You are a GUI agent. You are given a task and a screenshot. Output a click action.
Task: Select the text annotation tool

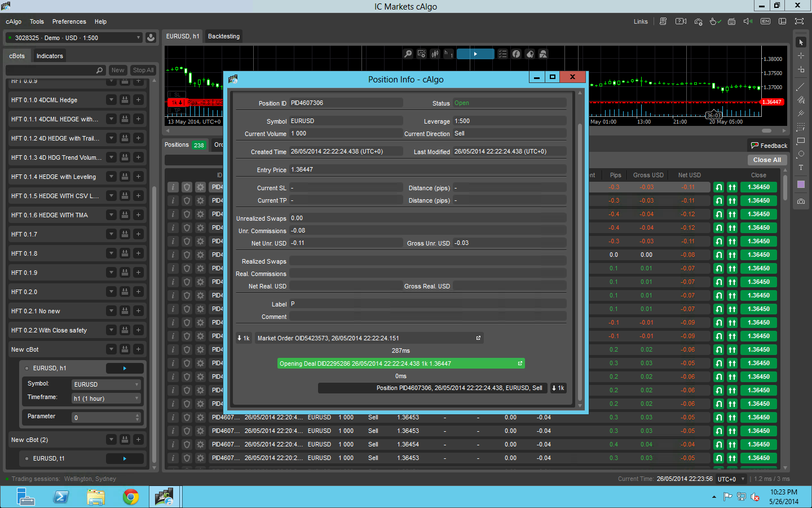(x=801, y=168)
